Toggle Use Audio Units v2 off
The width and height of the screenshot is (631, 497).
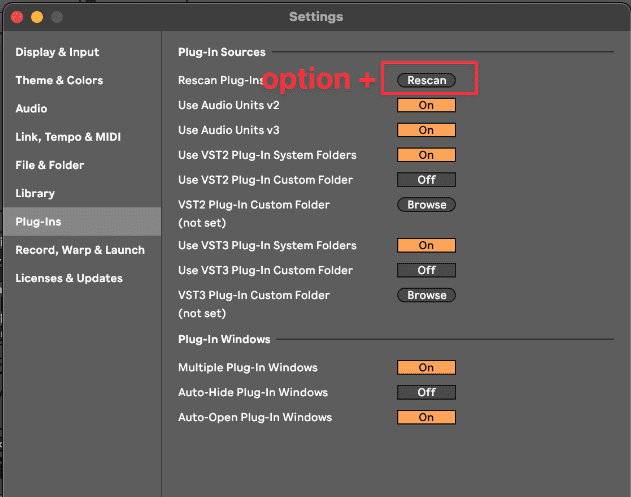click(426, 105)
